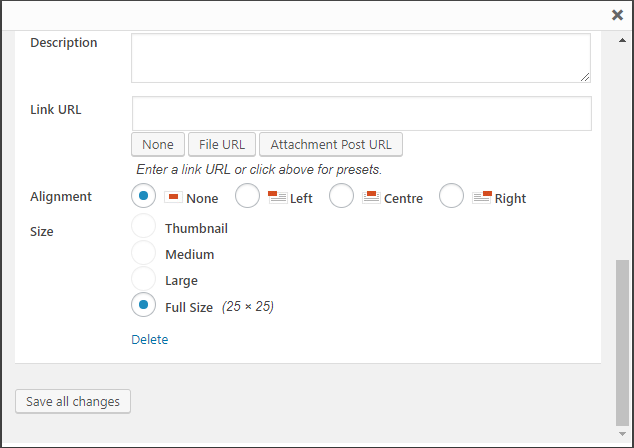
Task: Click the None alignment icon
Action: [x=173, y=197]
